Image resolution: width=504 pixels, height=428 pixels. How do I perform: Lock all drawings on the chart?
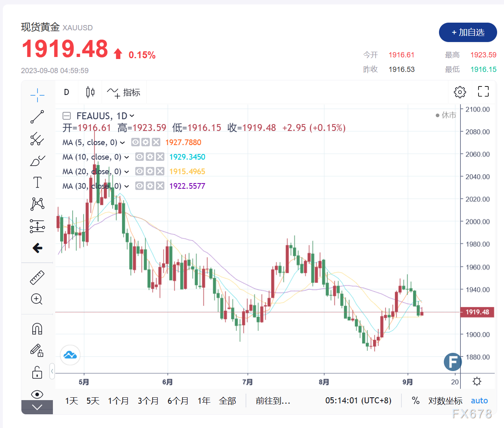[x=37, y=372]
